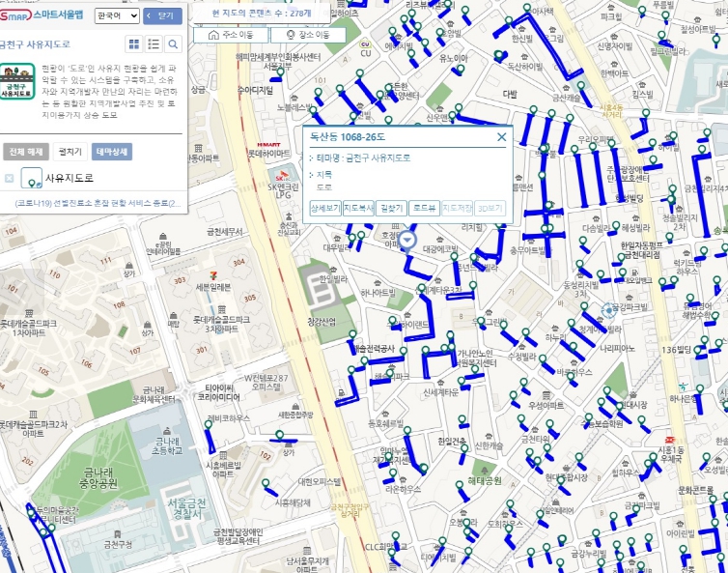Click 길찾기 directions button
The height and width of the screenshot is (573, 728).
click(392, 208)
